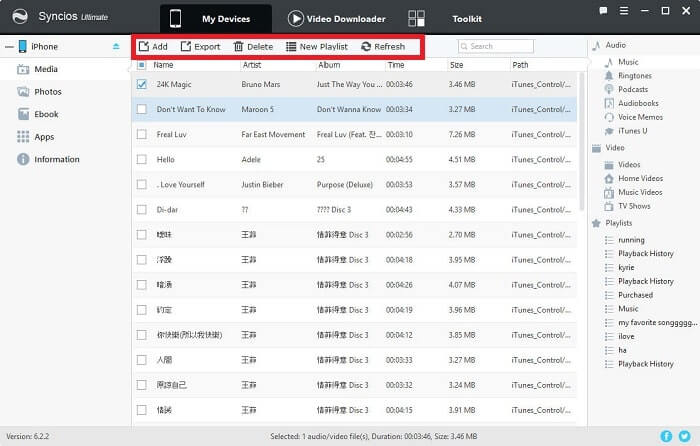Viewport: 700px width, 446px height.
Task: Select the Purpose (Deluxe) album cell
Action: (x=345, y=184)
